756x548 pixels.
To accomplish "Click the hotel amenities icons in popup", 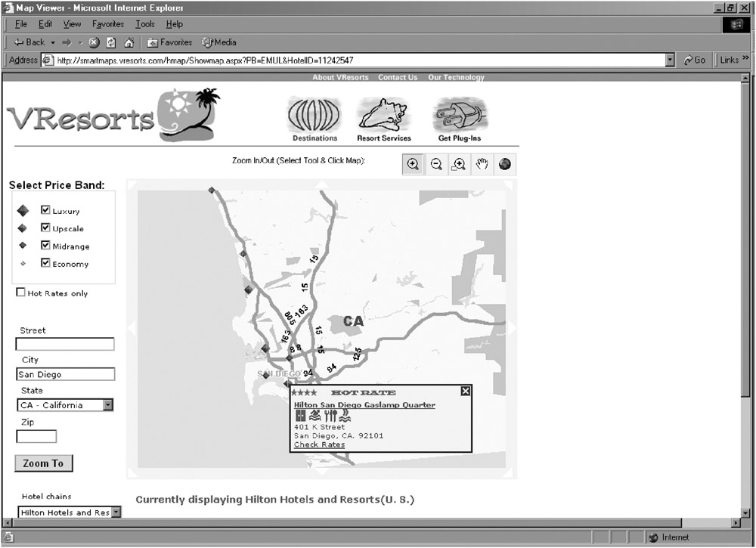I will (323, 416).
